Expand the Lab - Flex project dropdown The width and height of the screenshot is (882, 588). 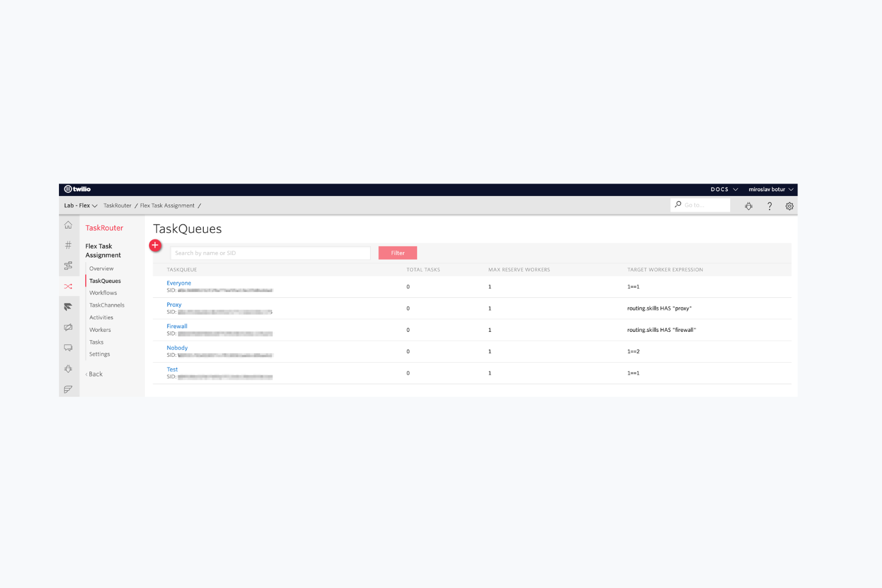click(x=80, y=206)
